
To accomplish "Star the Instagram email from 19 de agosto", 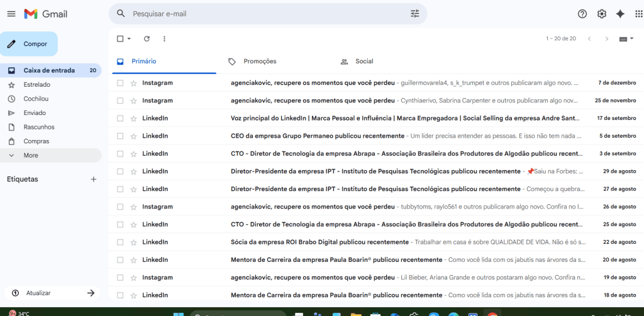I will click(133, 278).
